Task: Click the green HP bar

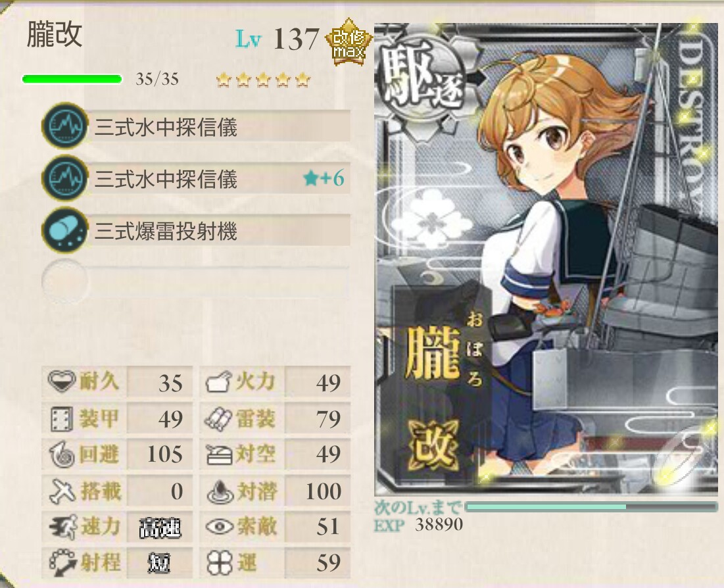Action: coord(72,80)
